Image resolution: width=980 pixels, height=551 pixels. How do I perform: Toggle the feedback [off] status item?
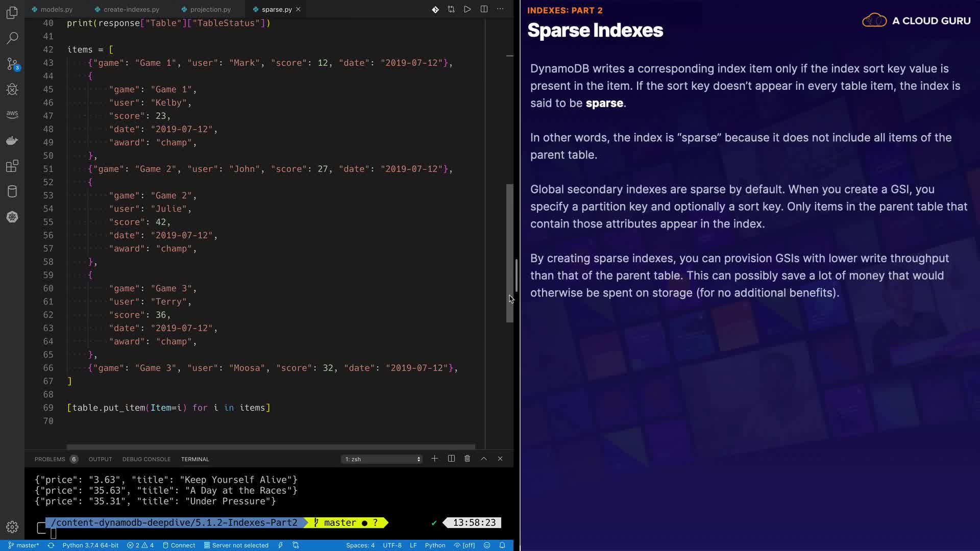[464, 545]
